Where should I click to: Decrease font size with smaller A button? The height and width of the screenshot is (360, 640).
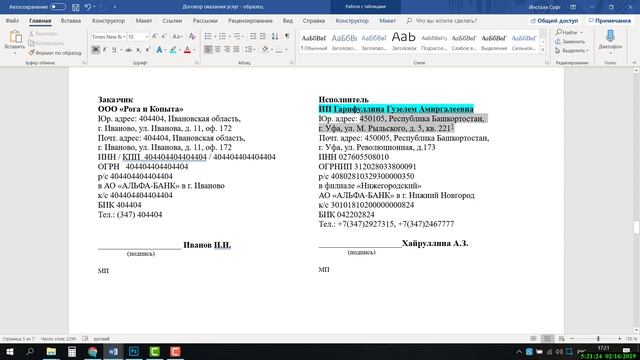pos(164,36)
